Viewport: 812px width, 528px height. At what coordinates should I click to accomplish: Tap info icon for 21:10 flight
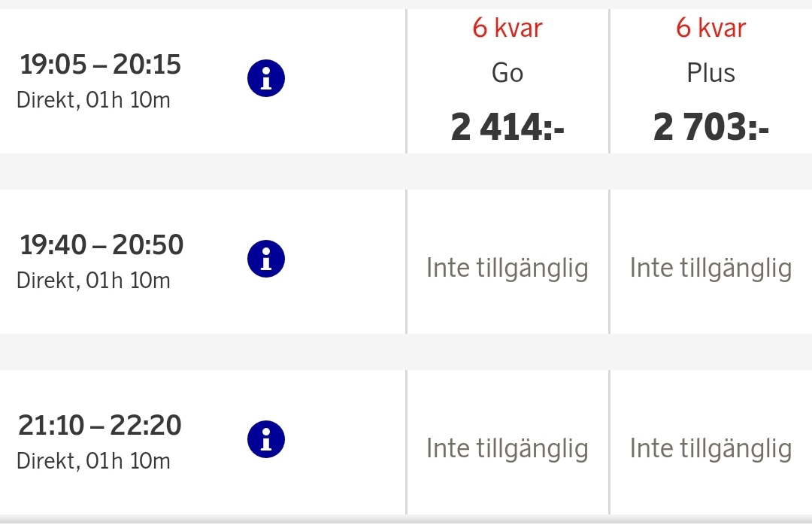pyautogui.click(x=265, y=439)
